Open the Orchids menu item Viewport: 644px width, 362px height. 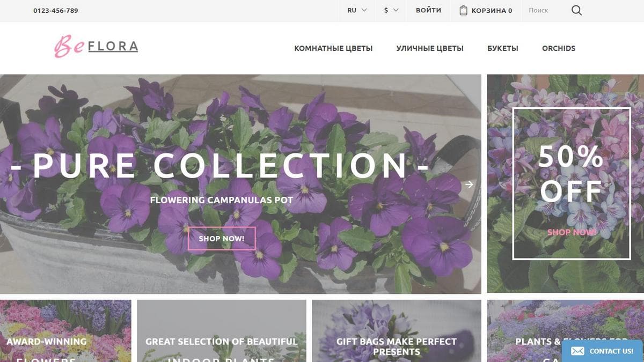tap(559, 48)
